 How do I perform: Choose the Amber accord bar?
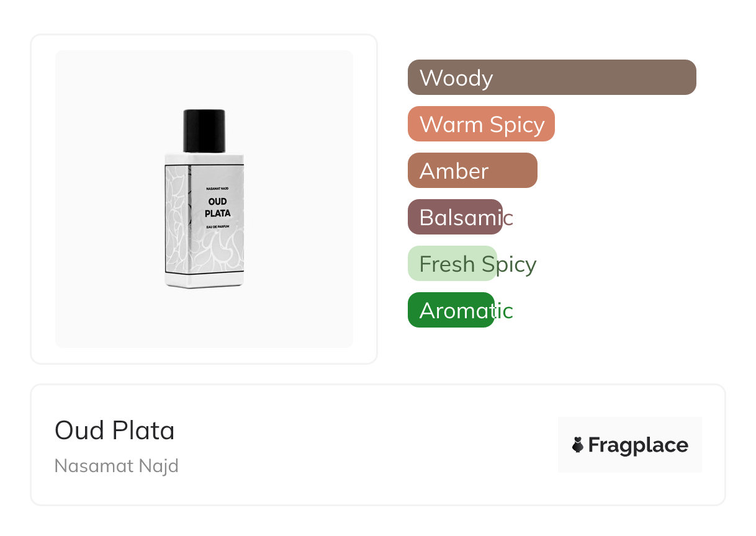(472, 171)
